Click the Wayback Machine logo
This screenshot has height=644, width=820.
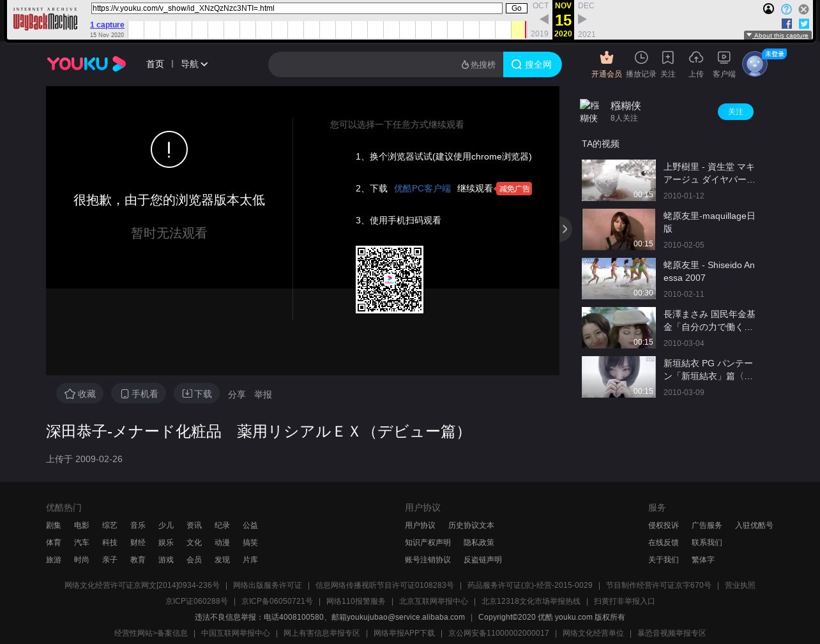[45, 20]
